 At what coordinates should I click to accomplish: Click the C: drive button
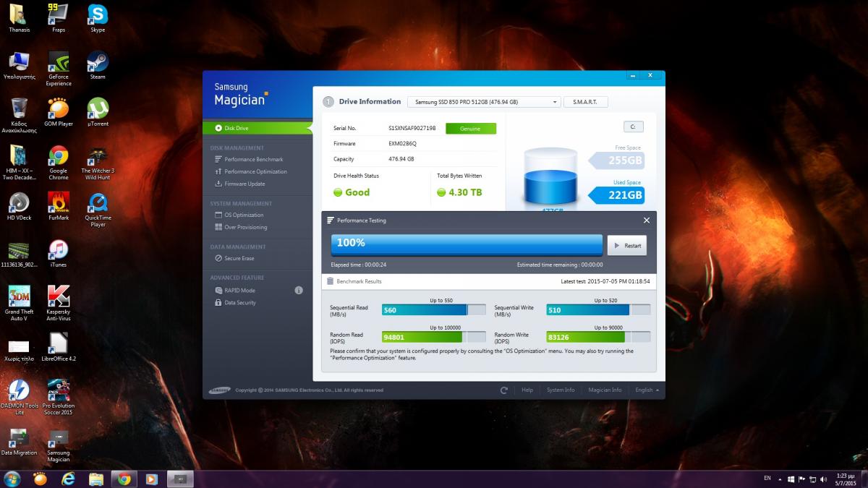633,127
